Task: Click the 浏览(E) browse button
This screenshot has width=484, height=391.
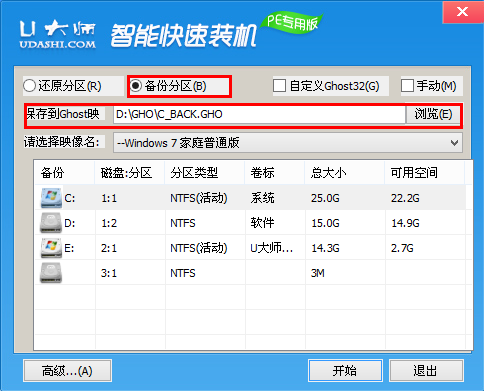Action: [x=433, y=114]
